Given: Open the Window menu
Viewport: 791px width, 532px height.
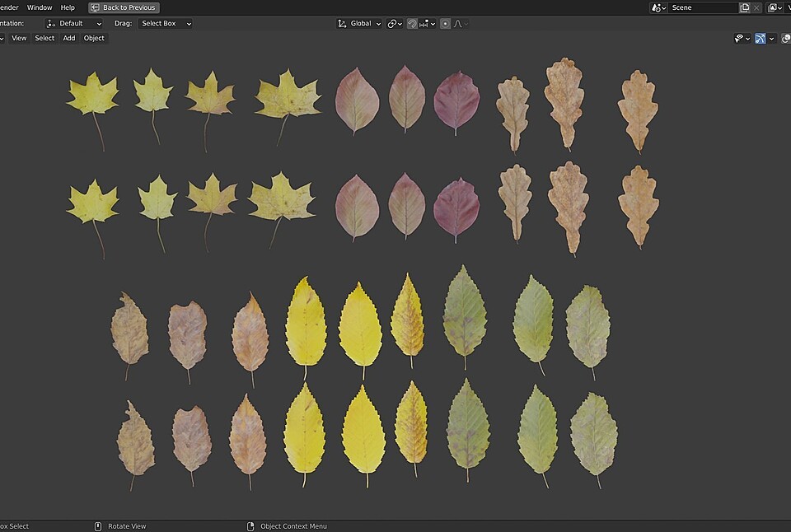Looking at the screenshot, I should (x=39, y=7).
